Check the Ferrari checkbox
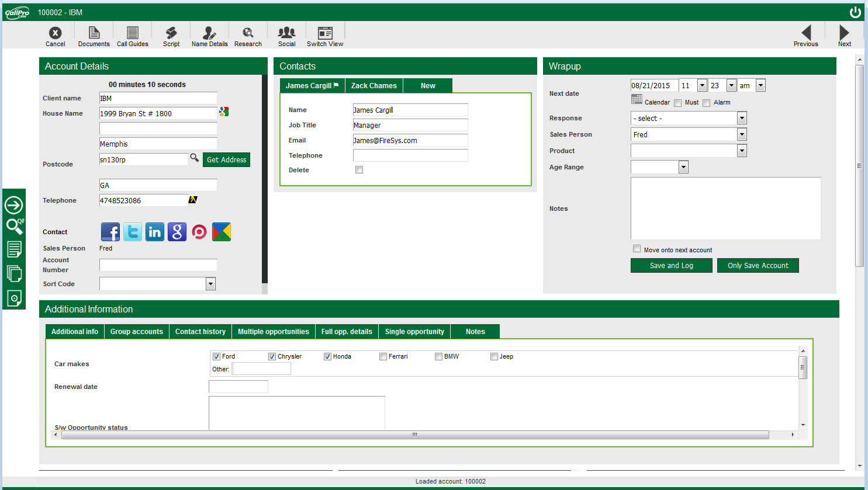The height and width of the screenshot is (490, 868). (383, 356)
